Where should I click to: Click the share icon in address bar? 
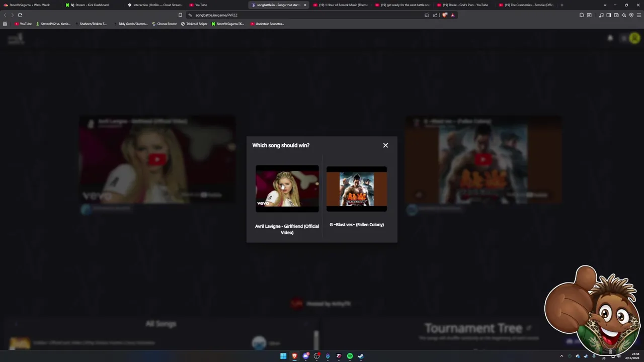pos(435,15)
